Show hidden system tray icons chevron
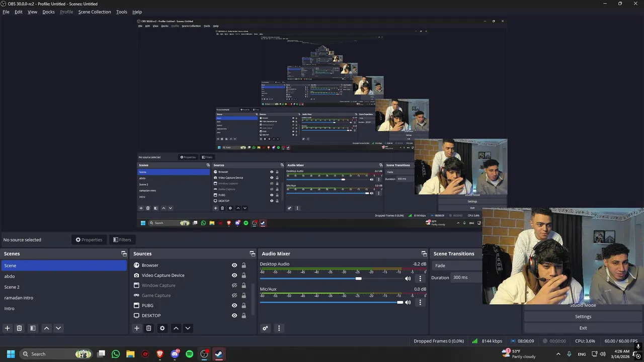The image size is (644, 362). [x=558, y=354]
